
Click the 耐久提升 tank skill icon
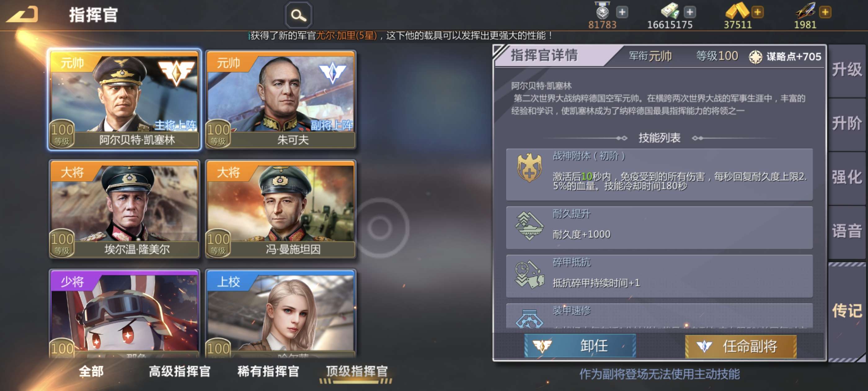[x=529, y=226]
